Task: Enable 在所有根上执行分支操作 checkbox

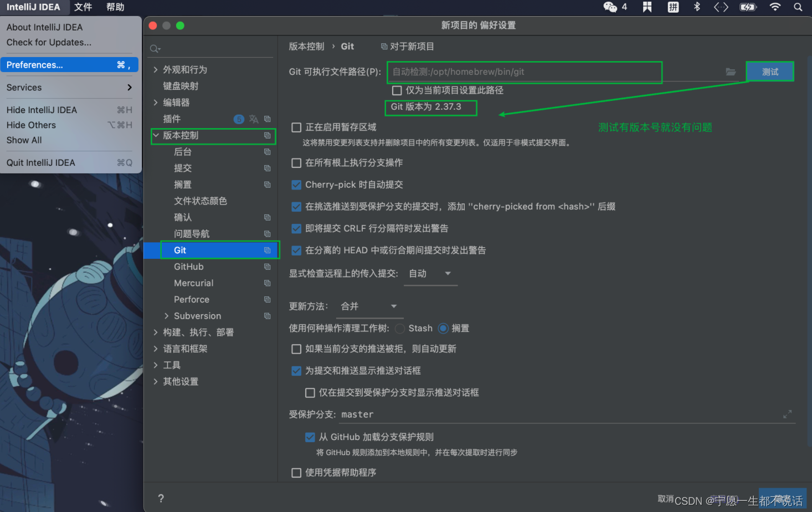Action: click(296, 163)
